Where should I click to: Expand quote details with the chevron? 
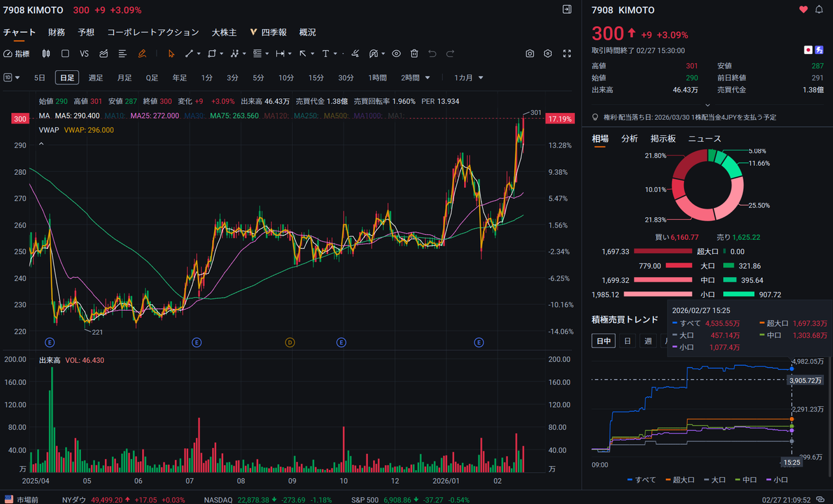tap(707, 104)
